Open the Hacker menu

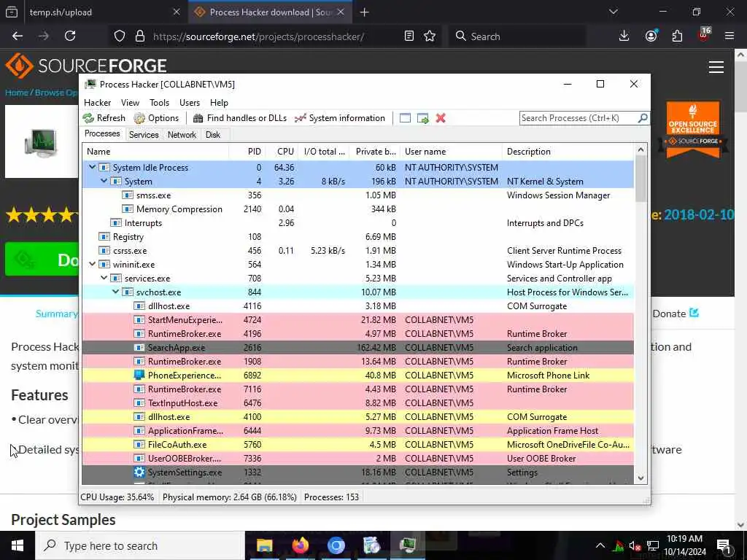[x=97, y=103]
